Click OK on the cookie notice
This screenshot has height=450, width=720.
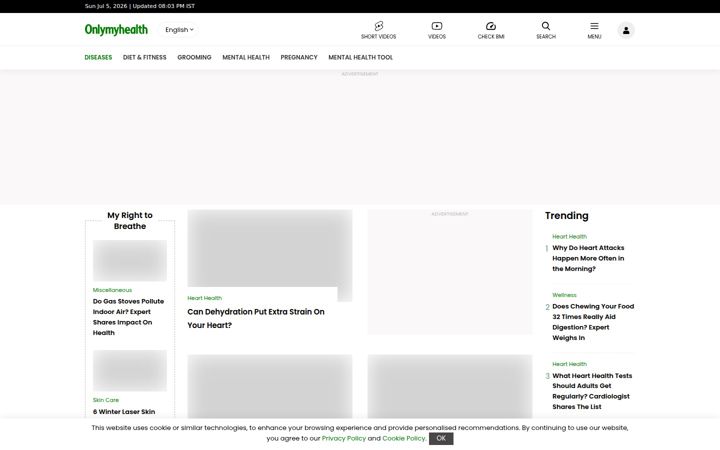click(441, 439)
